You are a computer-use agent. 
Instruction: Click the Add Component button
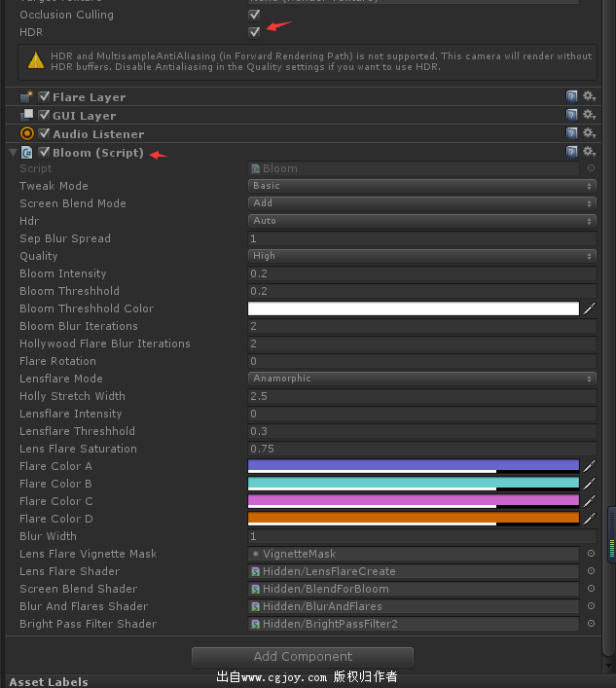[303, 657]
